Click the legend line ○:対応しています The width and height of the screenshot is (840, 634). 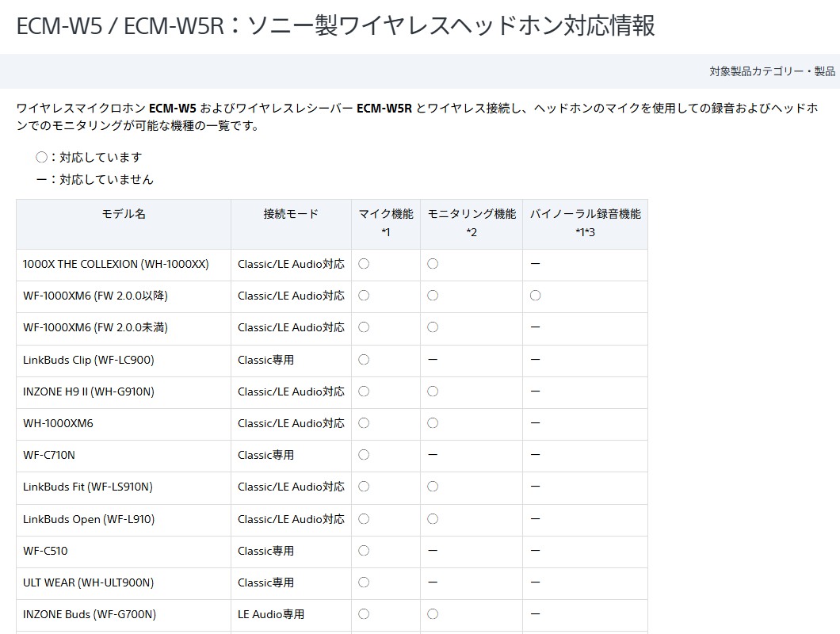(89, 157)
